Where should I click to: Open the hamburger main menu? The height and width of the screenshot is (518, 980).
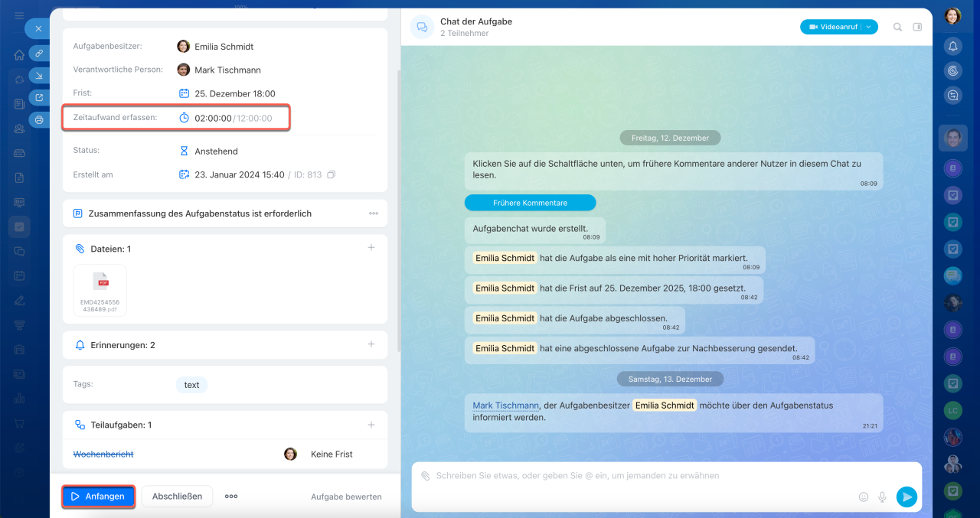click(19, 16)
